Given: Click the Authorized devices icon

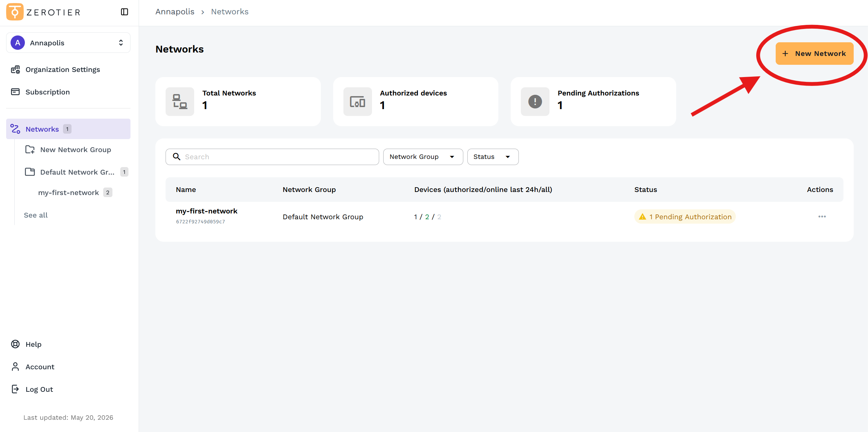Looking at the screenshot, I should [x=357, y=102].
